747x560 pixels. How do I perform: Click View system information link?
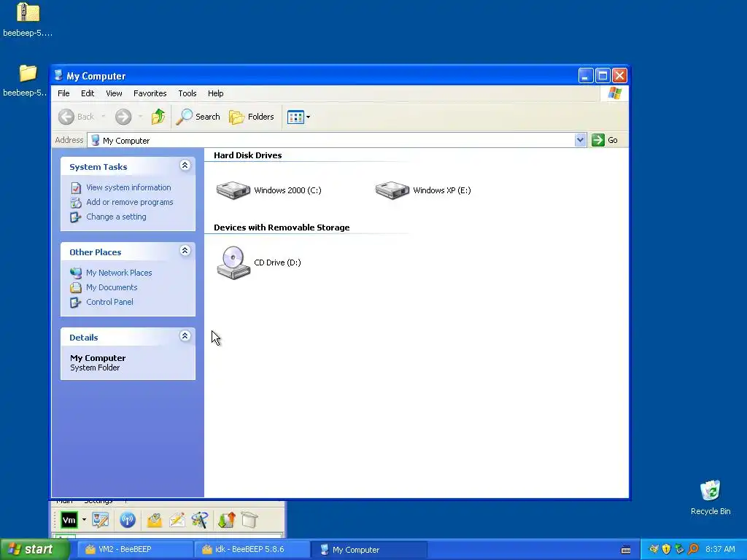coord(128,187)
